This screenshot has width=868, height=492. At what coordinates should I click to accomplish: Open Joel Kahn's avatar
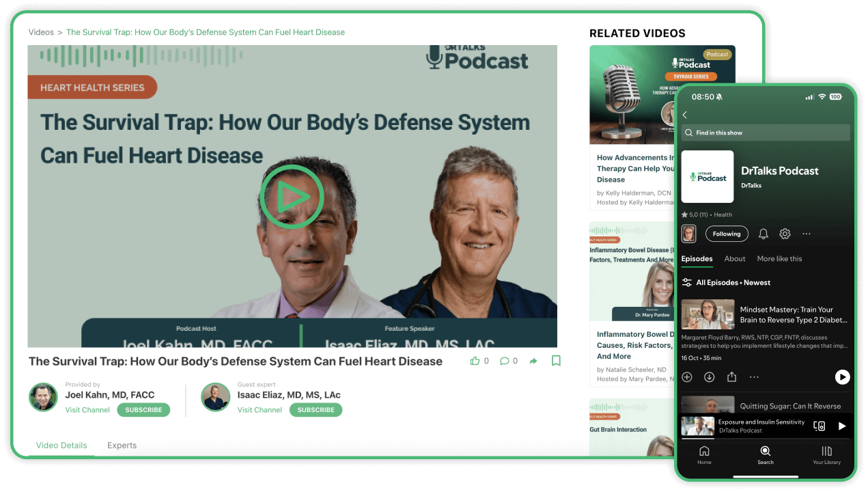tap(43, 397)
